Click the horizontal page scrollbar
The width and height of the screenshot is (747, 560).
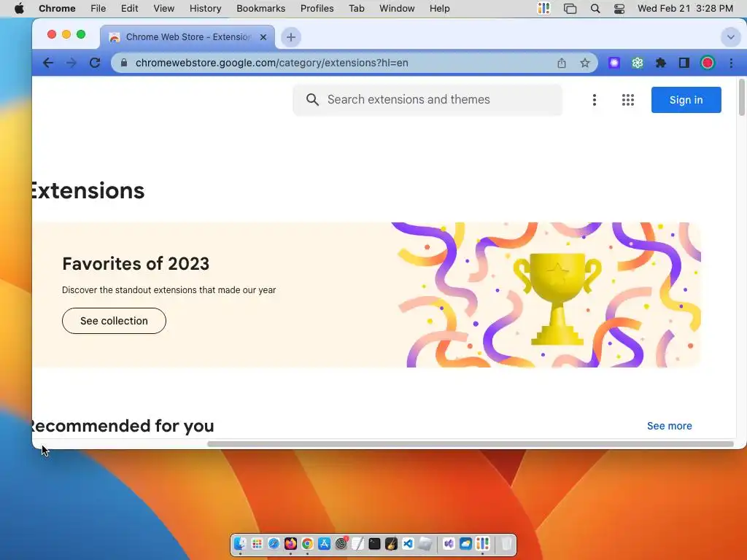coord(471,444)
